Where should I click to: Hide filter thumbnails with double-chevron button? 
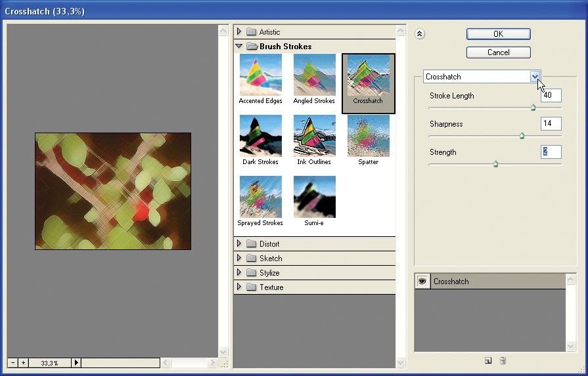(x=420, y=34)
